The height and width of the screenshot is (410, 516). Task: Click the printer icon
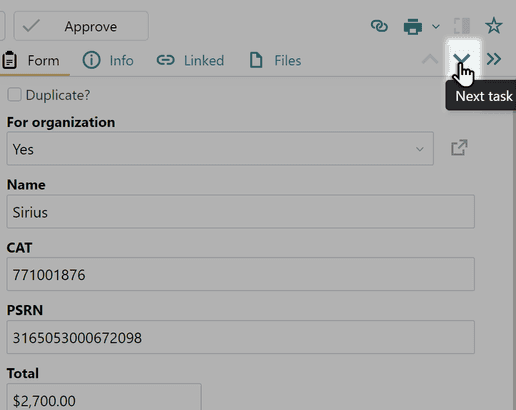tap(413, 26)
